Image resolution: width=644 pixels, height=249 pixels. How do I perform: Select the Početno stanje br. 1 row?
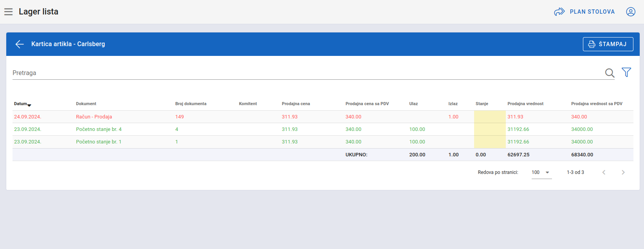[x=323, y=142]
